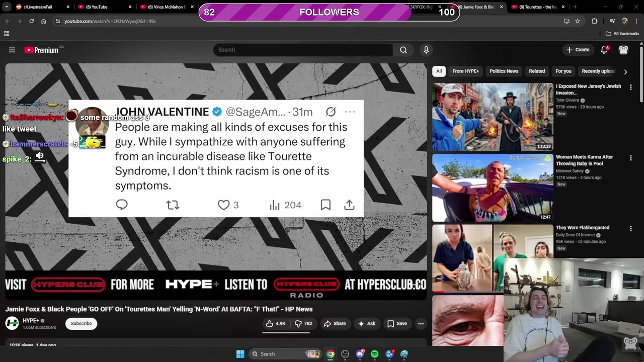The width and height of the screenshot is (644, 362).
Task: Go to YouTube Premium home logo
Action: pos(41,50)
